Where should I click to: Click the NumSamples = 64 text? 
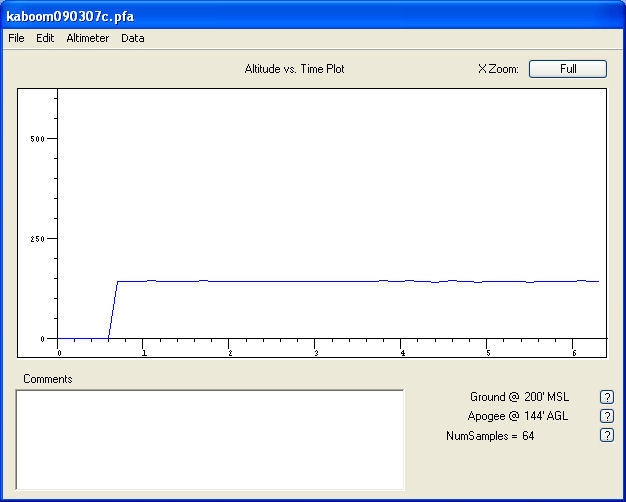click(490, 436)
